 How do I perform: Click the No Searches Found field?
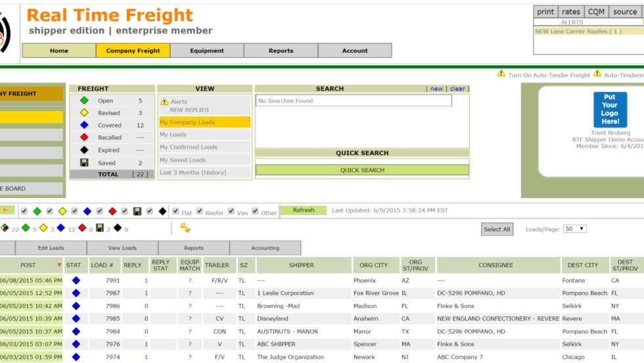point(354,101)
